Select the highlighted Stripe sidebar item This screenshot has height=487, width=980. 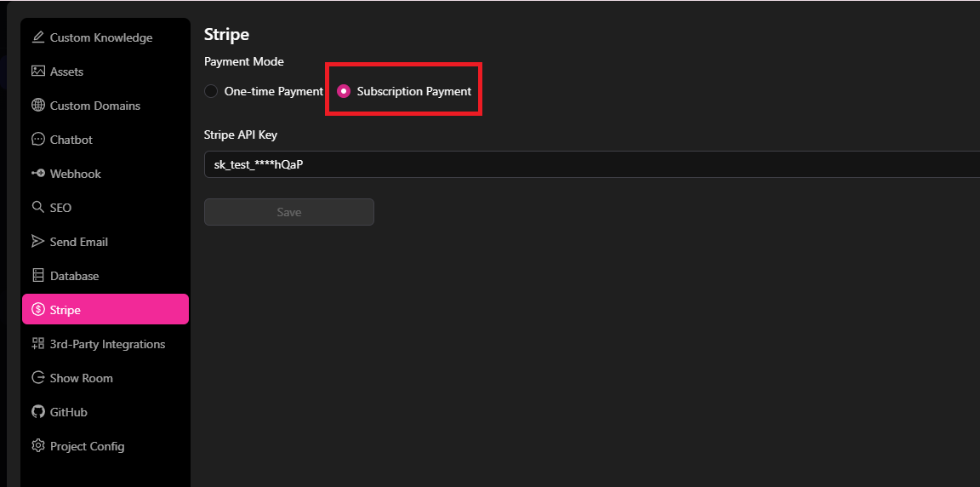(x=105, y=310)
